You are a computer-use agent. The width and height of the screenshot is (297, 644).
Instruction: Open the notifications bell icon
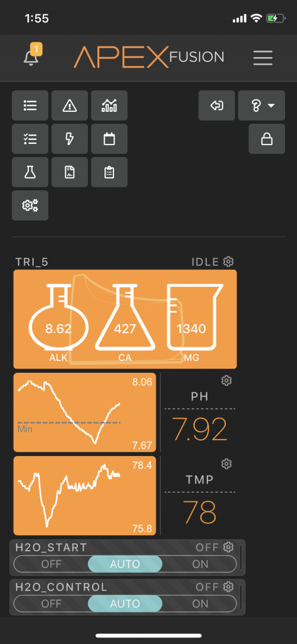point(31,56)
